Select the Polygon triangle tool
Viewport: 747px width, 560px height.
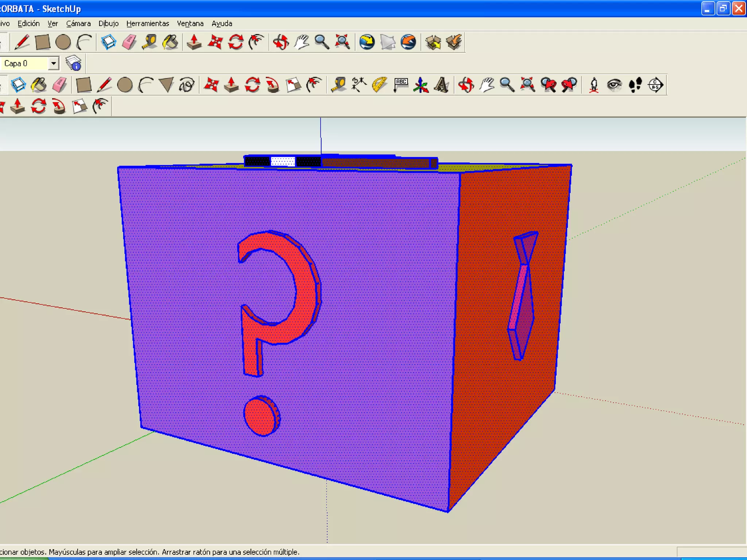167,85
